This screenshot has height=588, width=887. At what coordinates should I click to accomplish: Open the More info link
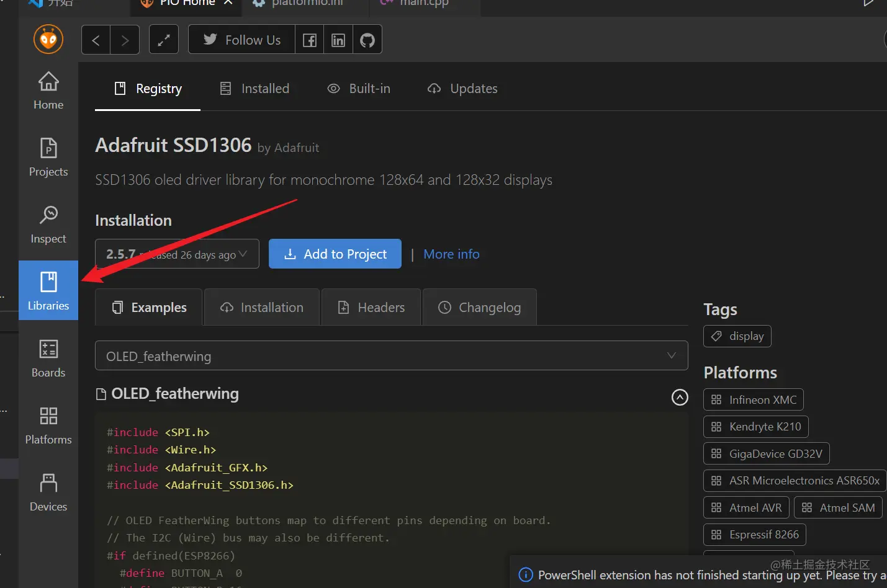coord(451,254)
